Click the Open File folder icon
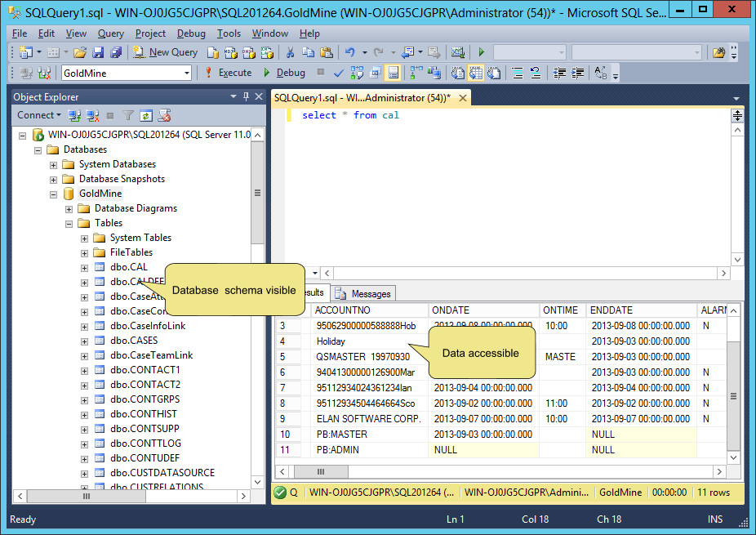 (x=80, y=52)
